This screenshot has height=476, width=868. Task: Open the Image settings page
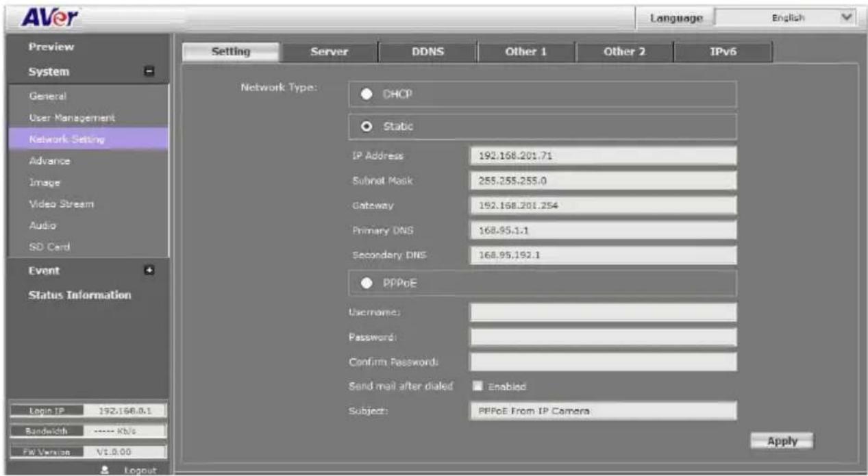pos(45,182)
